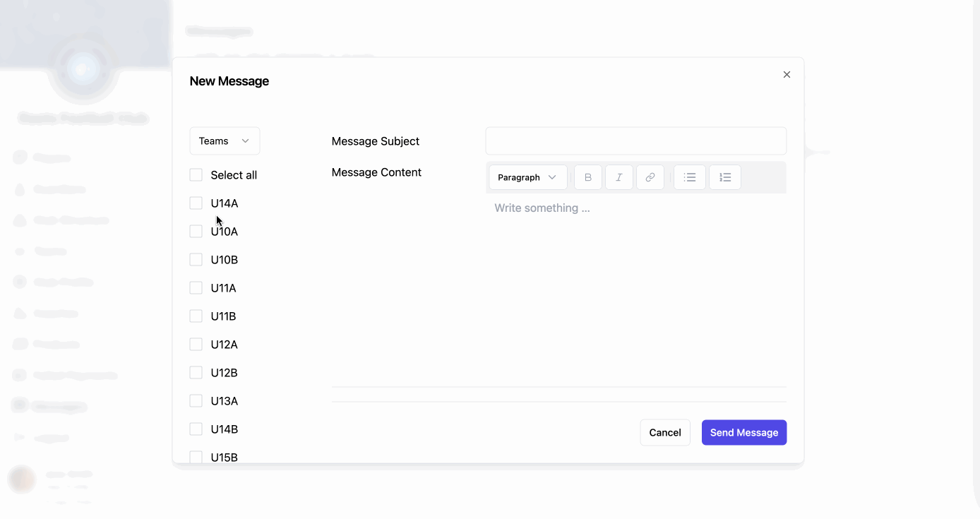Check the U10B team checkbox
The width and height of the screenshot is (980, 519).
click(x=196, y=259)
